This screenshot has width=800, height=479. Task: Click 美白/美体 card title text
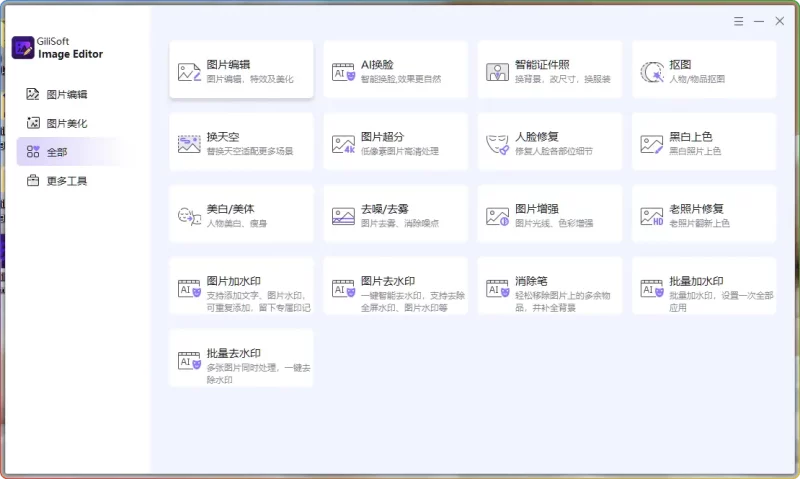230,209
